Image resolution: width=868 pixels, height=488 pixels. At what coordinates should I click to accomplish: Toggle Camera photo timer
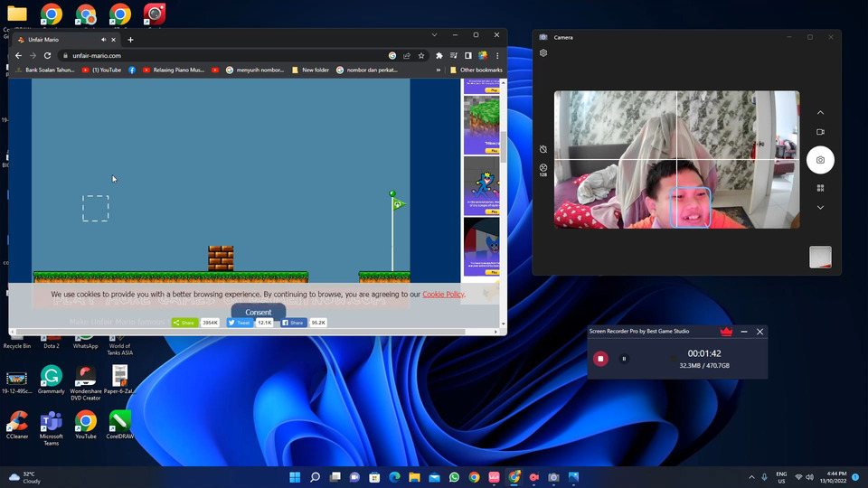pyautogui.click(x=543, y=149)
